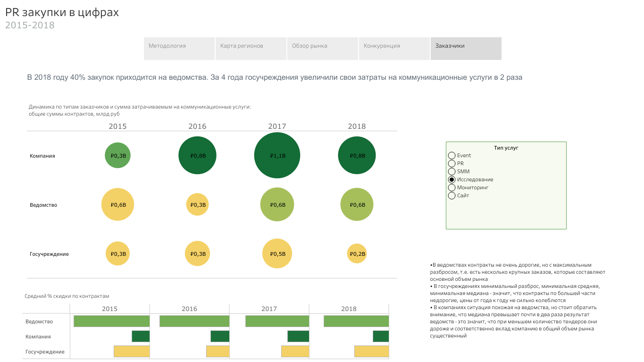
Task: Click the Госучреждение 2017 bubble showing ₽0,5B
Action: [x=277, y=253]
